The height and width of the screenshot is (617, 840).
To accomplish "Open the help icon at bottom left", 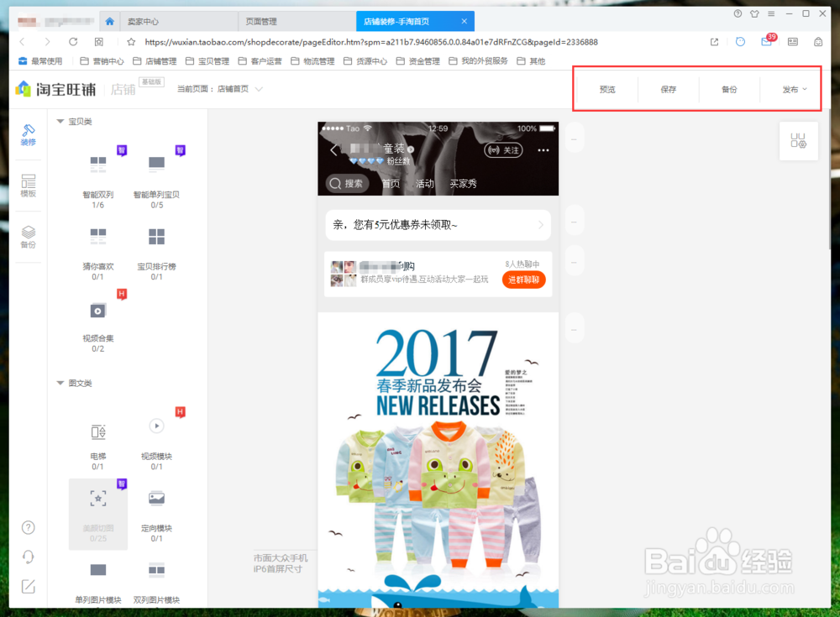I will tap(28, 527).
